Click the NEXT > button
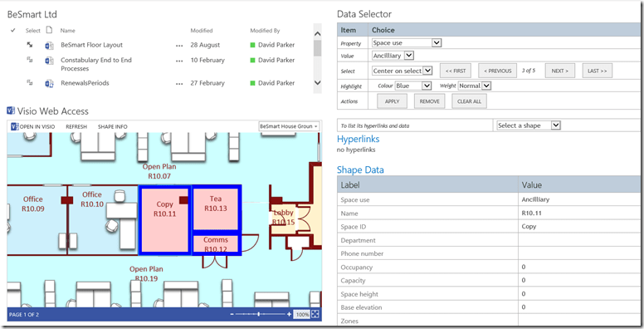The image size is (644, 329). 560,71
